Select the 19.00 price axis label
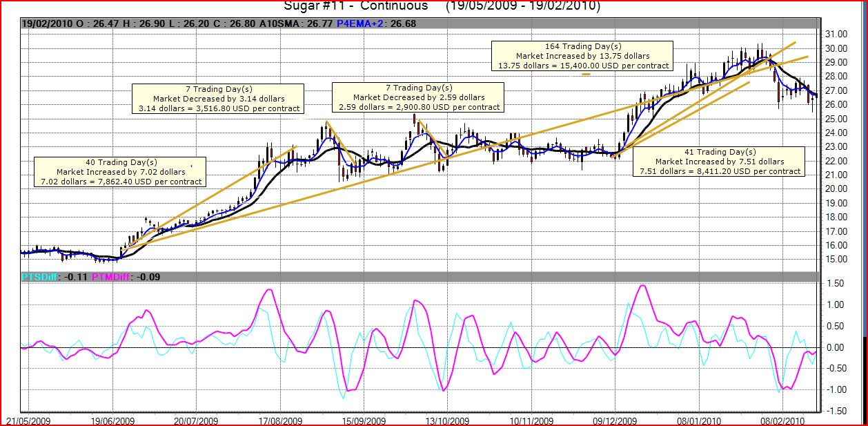 (x=836, y=203)
